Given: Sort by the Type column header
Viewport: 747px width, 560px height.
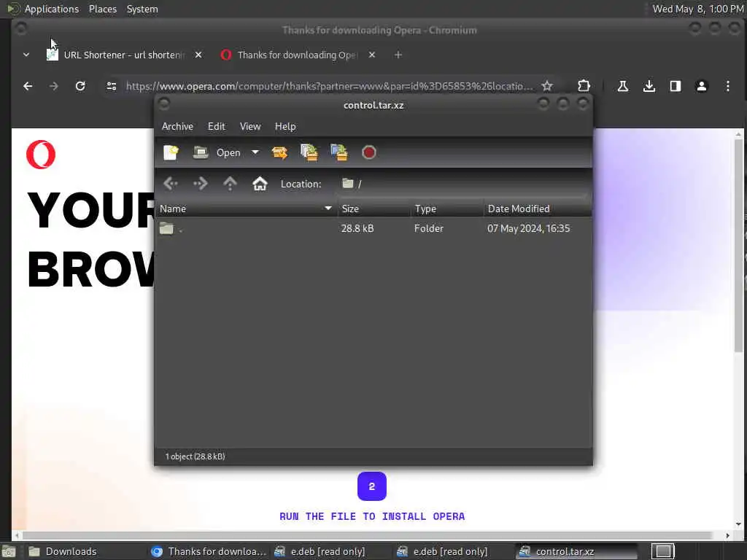Looking at the screenshot, I should pyautogui.click(x=447, y=209).
